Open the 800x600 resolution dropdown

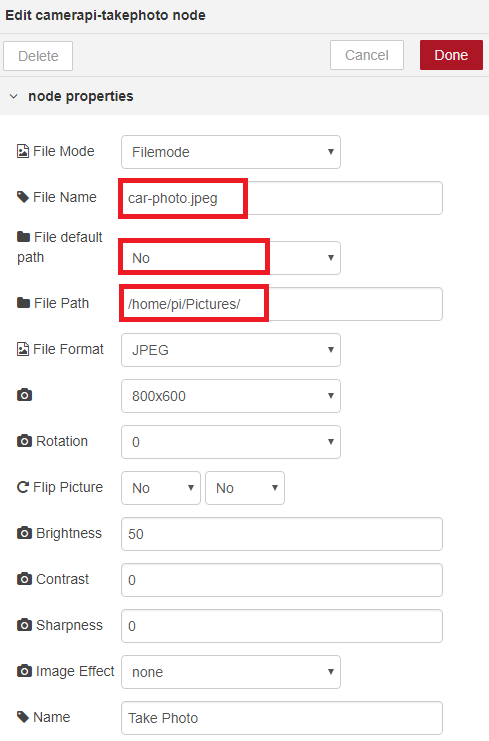tap(231, 396)
